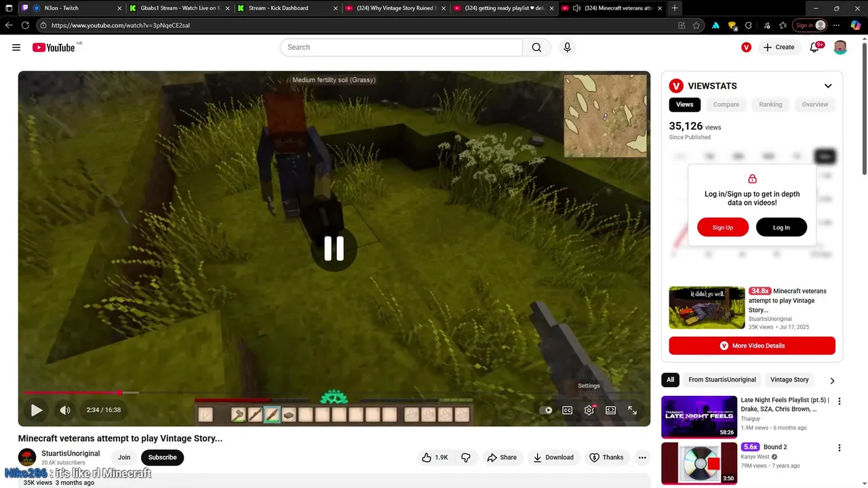Like the video (1.9K)
Image resolution: width=868 pixels, height=488 pixels.
tap(435, 457)
